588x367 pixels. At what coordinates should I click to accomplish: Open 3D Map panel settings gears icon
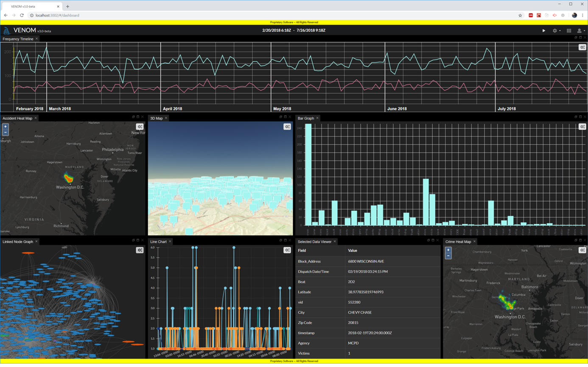pos(287,127)
